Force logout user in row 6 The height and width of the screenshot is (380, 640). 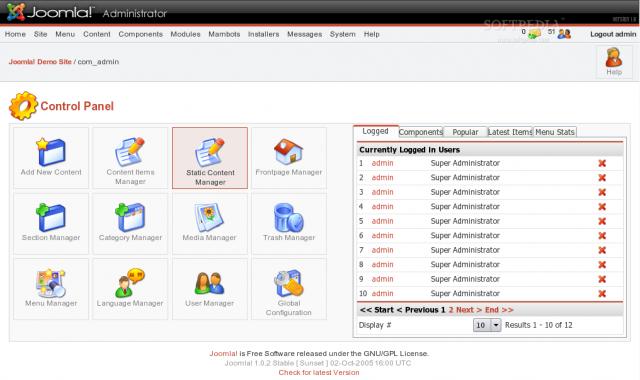click(602, 236)
